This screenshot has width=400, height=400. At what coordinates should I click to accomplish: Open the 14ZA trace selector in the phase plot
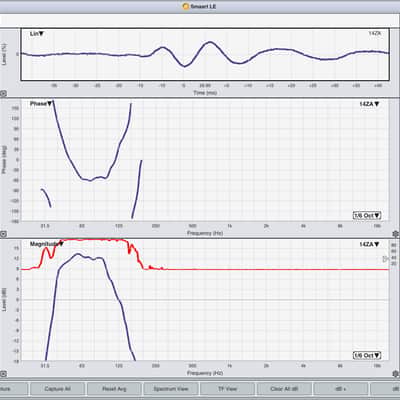[369, 104]
